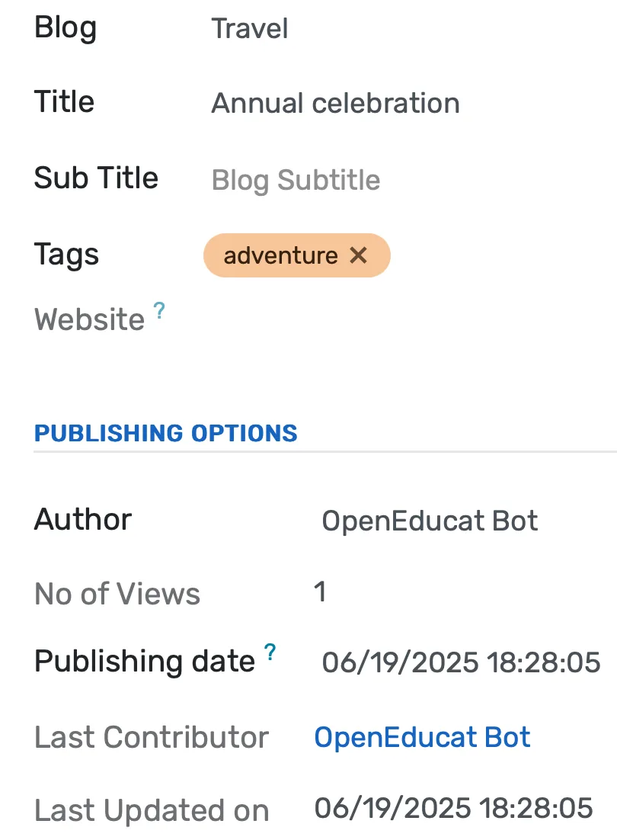
Task: Click the Tags label
Action: coord(66,255)
